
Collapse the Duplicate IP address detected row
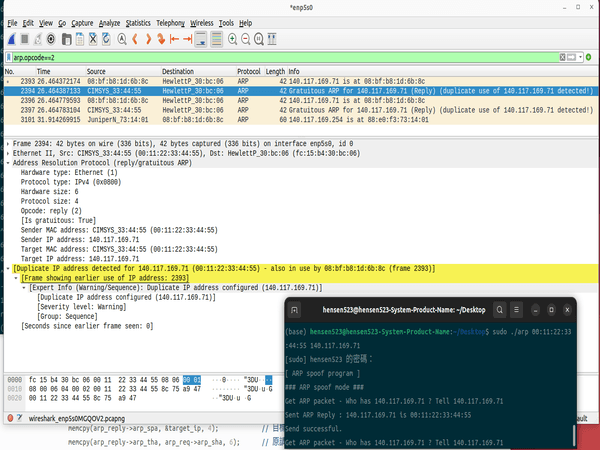[x=8, y=269]
